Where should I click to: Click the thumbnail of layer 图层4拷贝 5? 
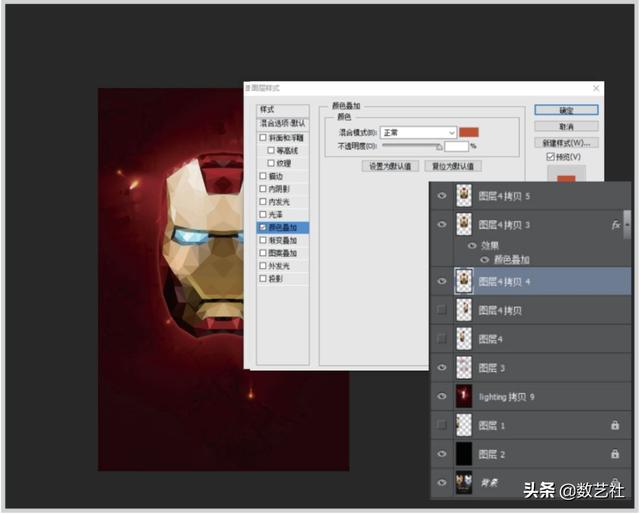(464, 196)
